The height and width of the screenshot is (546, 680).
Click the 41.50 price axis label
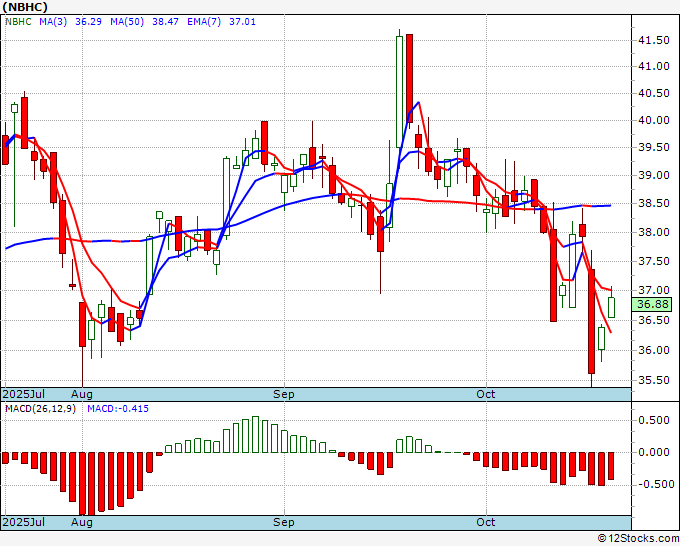point(654,40)
